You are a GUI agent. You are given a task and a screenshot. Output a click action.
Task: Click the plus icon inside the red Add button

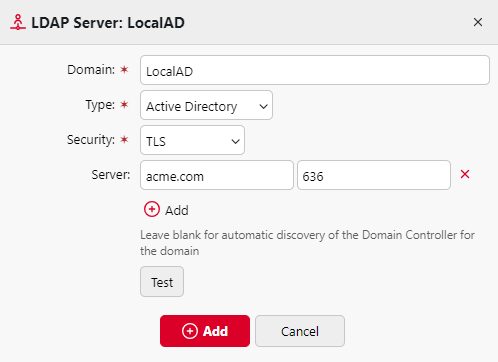click(x=190, y=331)
